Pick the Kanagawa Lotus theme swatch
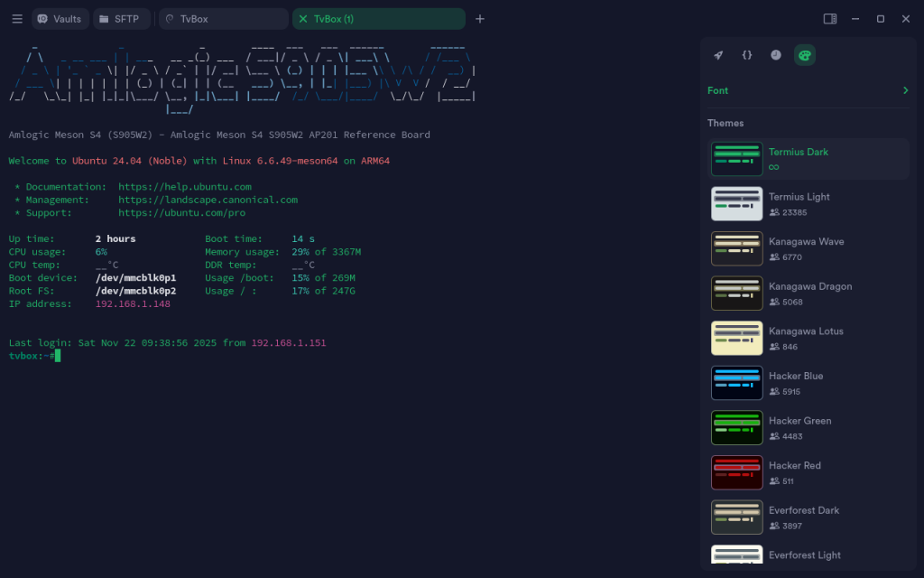The width and height of the screenshot is (924, 578). coord(737,338)
